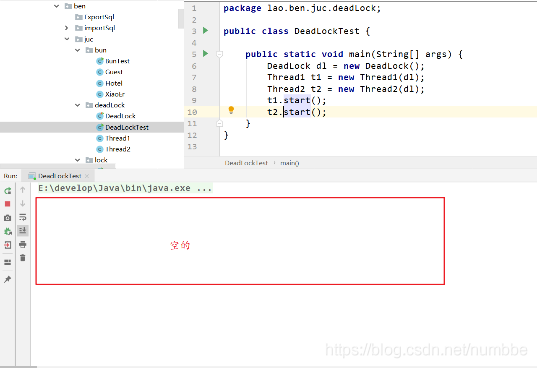
Task: Click the juc folder icon
Action: tap(79, 39)
